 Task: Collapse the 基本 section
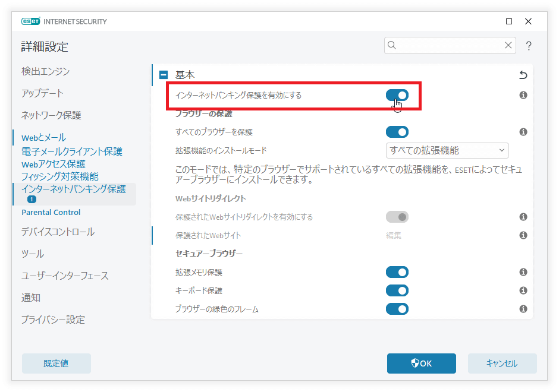coord(164,75)
